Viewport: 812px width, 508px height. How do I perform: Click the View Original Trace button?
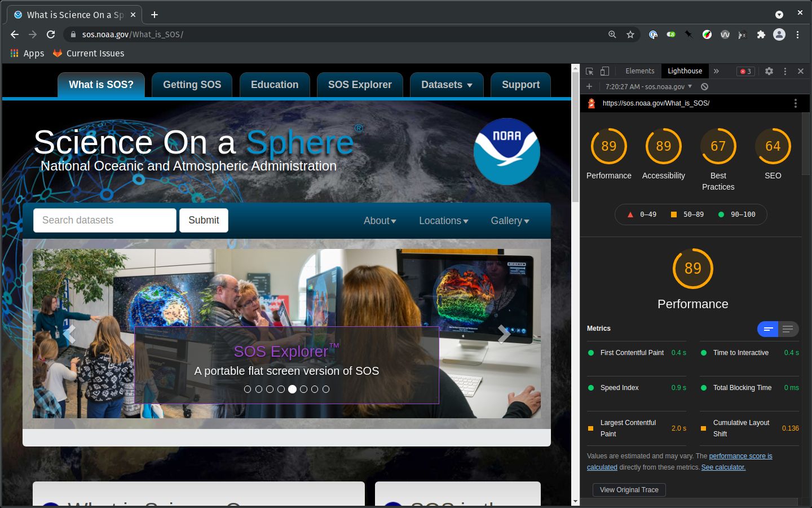point(629,490)
